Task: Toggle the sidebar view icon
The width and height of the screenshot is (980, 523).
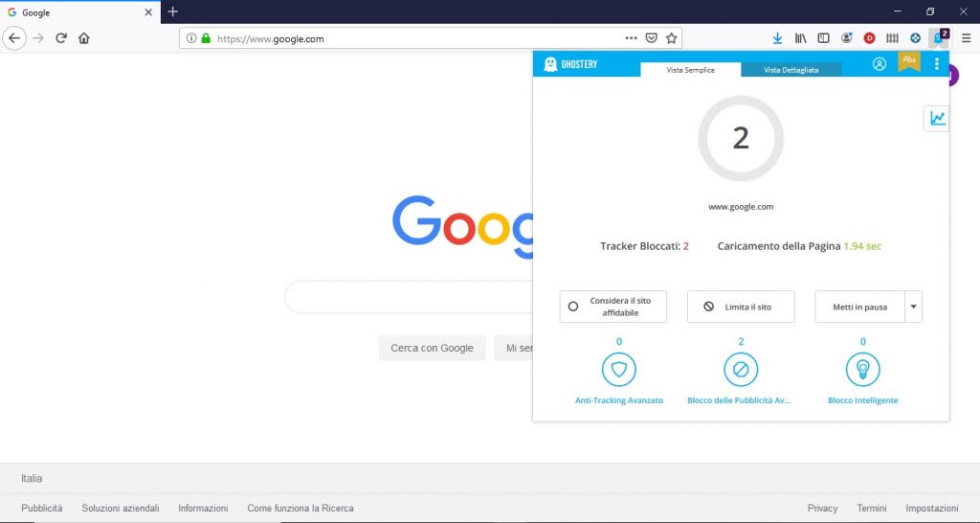Action: pyautogui.click(x=824, y=38)
